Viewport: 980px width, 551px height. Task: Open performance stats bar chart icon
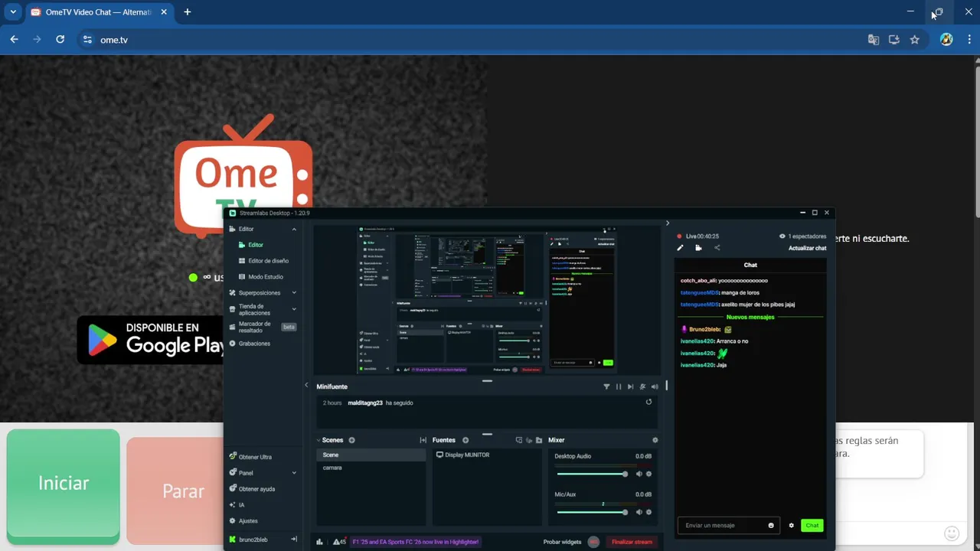tap(319, 542)
